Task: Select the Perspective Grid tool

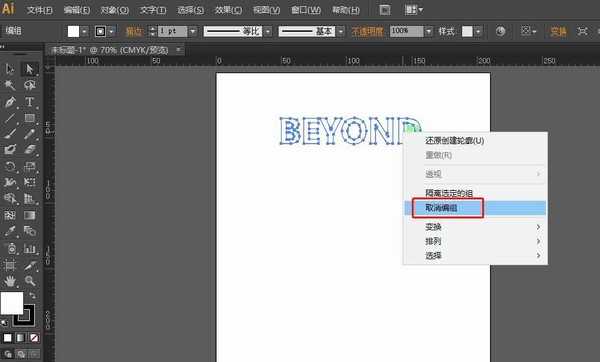Action: (29, 199)
